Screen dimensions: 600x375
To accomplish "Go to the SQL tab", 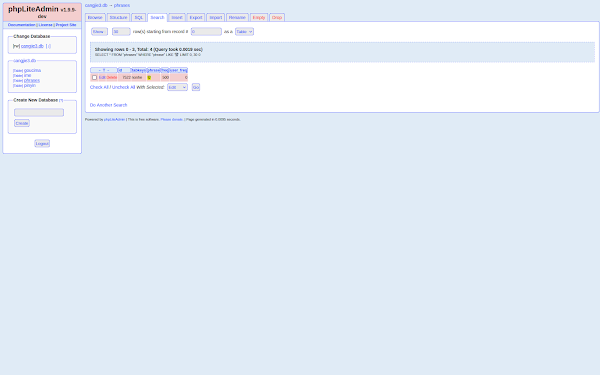I will [x=139, y=18].
